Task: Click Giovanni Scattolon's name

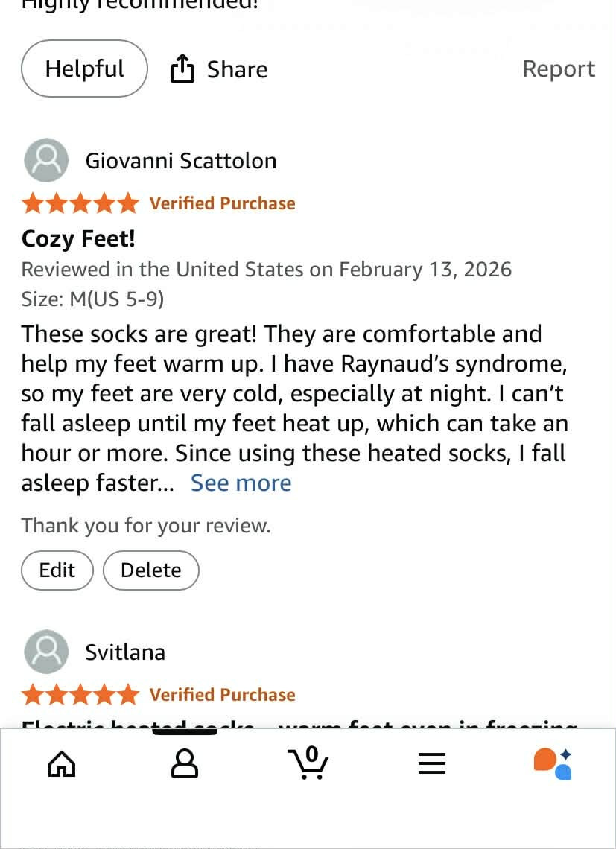Action: click(x=180, y=161)
